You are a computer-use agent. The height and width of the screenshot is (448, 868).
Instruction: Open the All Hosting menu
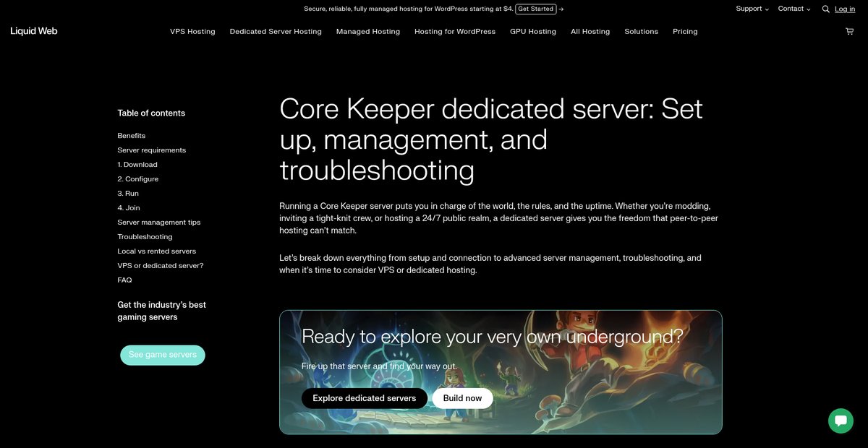(x=590, y=32)
